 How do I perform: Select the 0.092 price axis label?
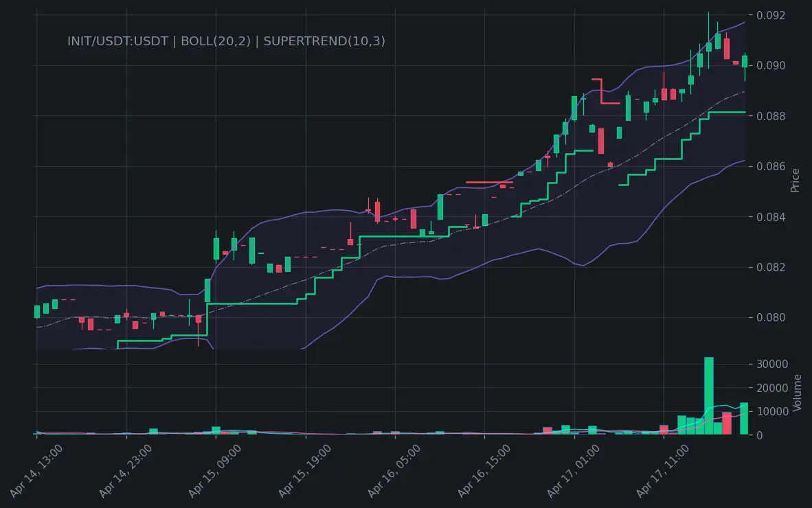771,16
